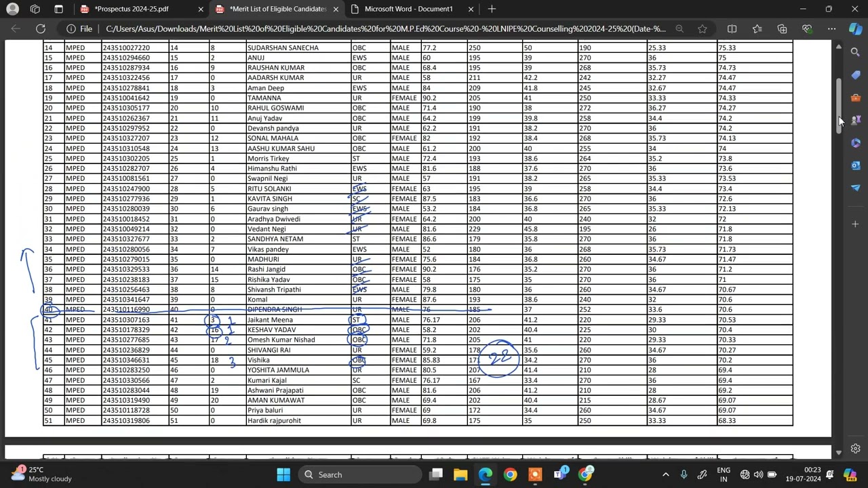This screenshot has height=488, width=868.
Task: Open Settings and more ellipsis menu
Action: [x=832, y=29]
